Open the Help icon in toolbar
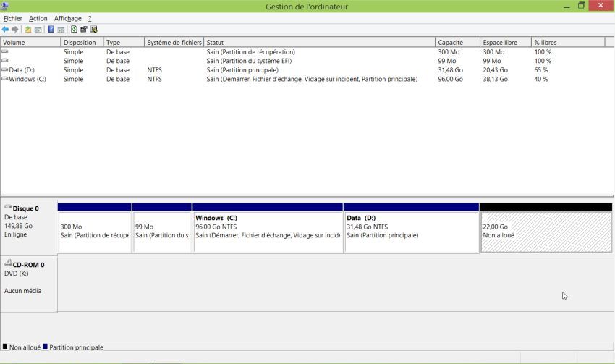The width and height of the screenshot is (615, 364). point(51,30)
